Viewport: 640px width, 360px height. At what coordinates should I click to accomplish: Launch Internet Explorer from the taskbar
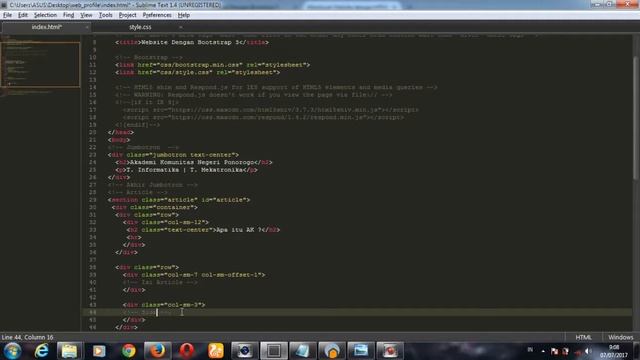click(41, 351)
